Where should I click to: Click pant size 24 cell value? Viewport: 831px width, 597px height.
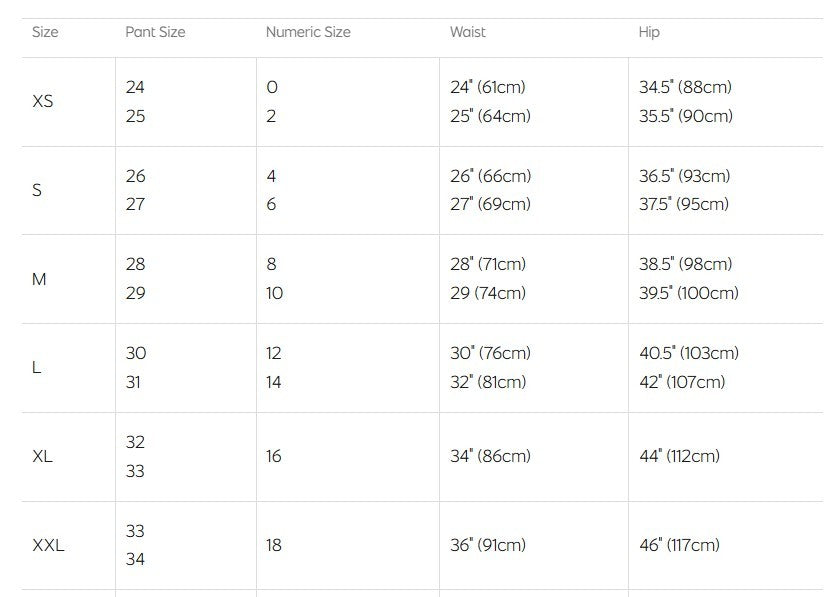(x=135, y=87)
